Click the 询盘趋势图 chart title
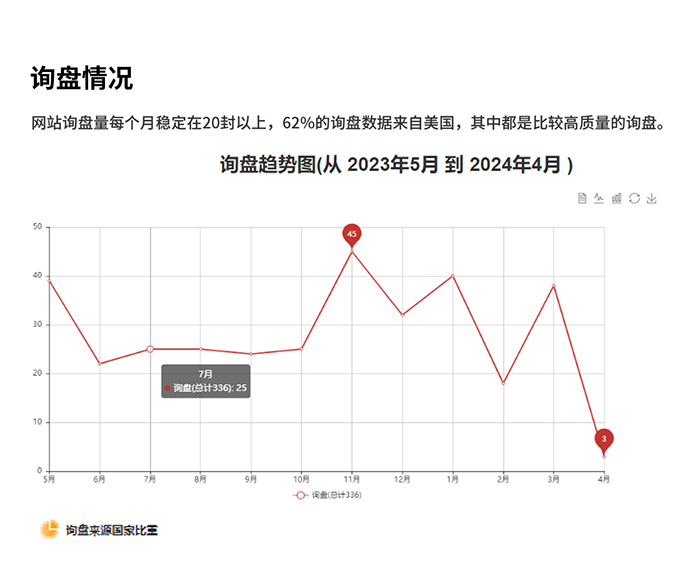700x565 pixels. point(396,165)
